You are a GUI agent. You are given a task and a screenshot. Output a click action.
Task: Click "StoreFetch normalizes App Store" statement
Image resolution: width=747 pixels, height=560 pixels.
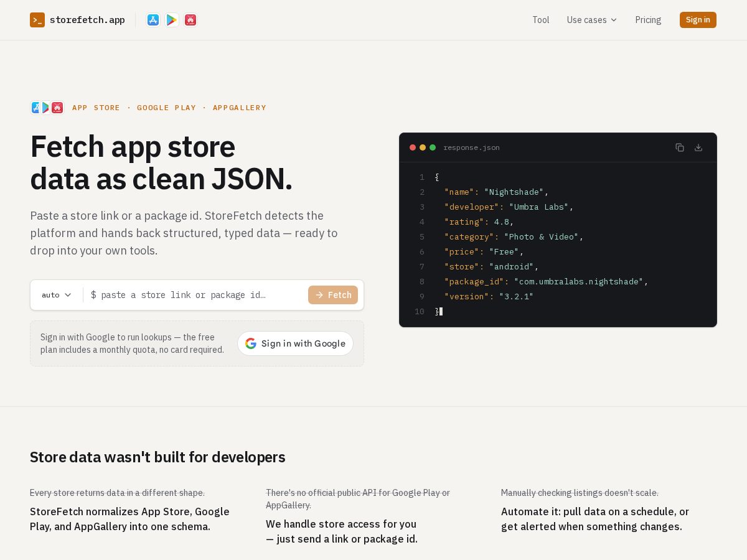130,519
